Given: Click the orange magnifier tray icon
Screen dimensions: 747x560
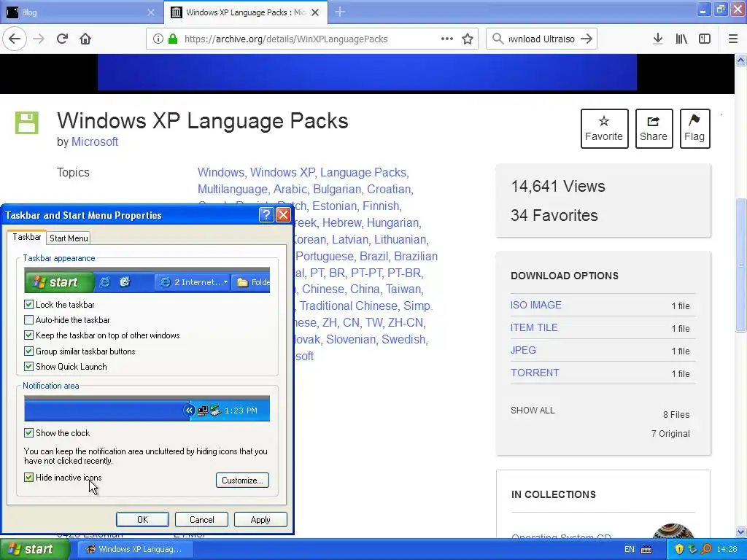Looking at the screenshot, I should 706,550.
